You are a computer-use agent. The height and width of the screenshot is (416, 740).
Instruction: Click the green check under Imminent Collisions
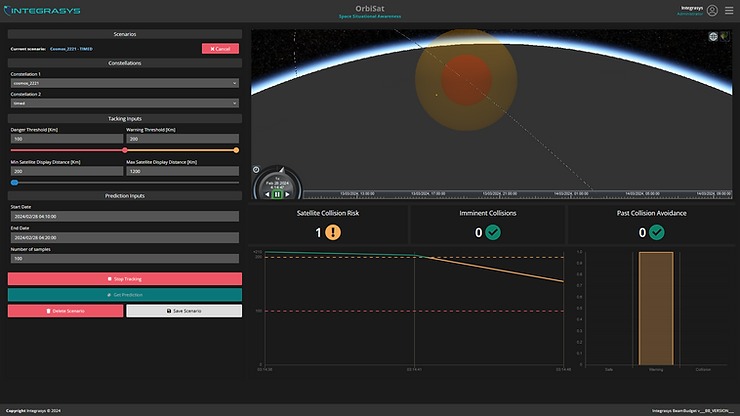[493, 232]
